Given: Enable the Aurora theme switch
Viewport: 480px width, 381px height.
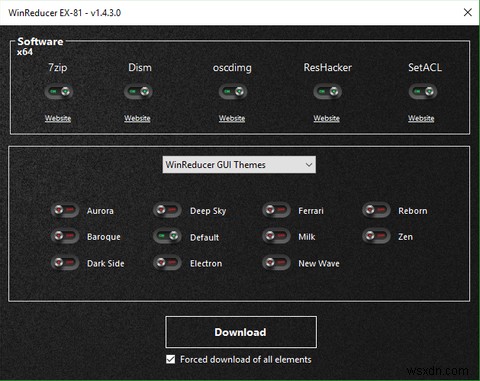Looking at the screenshot, I should [x=65, y=210].
